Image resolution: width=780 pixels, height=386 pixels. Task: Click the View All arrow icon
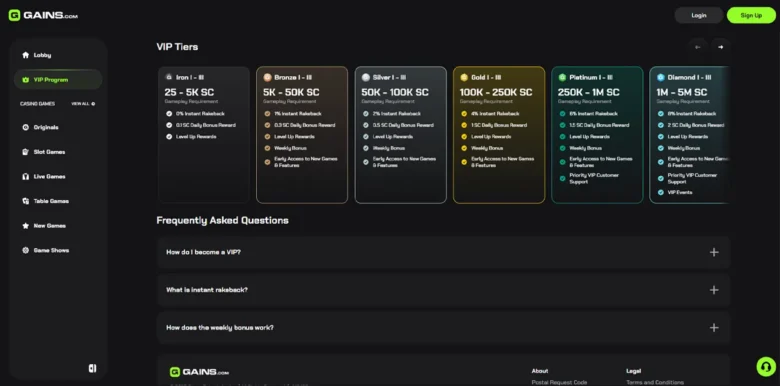93,104
